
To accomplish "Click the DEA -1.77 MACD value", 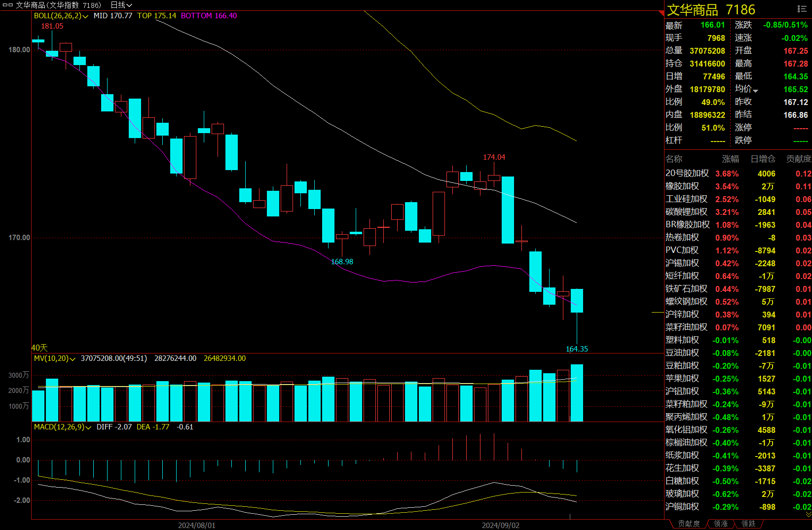I will [153, 427].
